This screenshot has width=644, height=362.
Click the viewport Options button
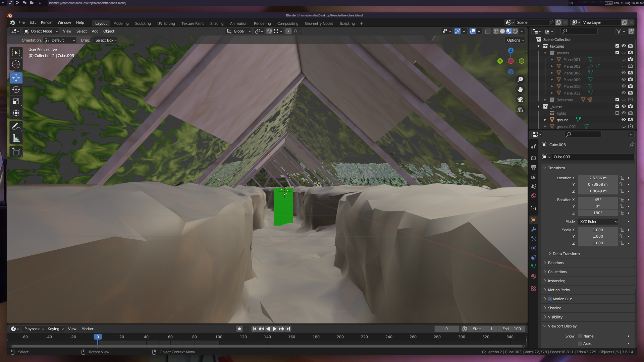coord(515,40)
